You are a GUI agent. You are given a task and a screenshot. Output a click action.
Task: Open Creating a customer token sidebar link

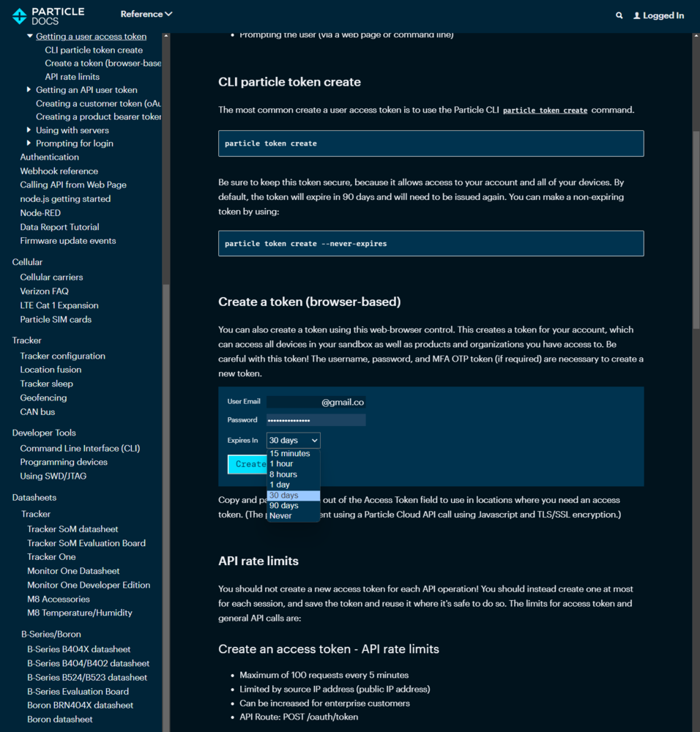click(x=99, y=103)
